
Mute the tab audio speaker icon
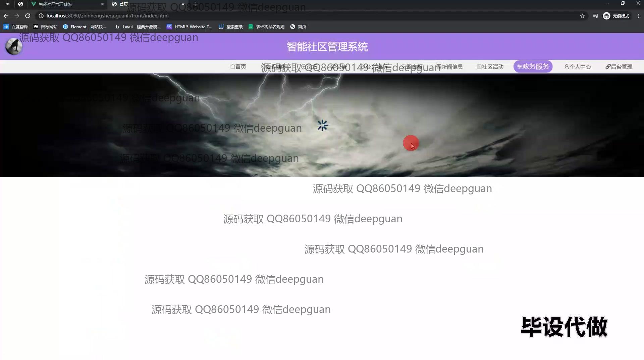point(8,4)
